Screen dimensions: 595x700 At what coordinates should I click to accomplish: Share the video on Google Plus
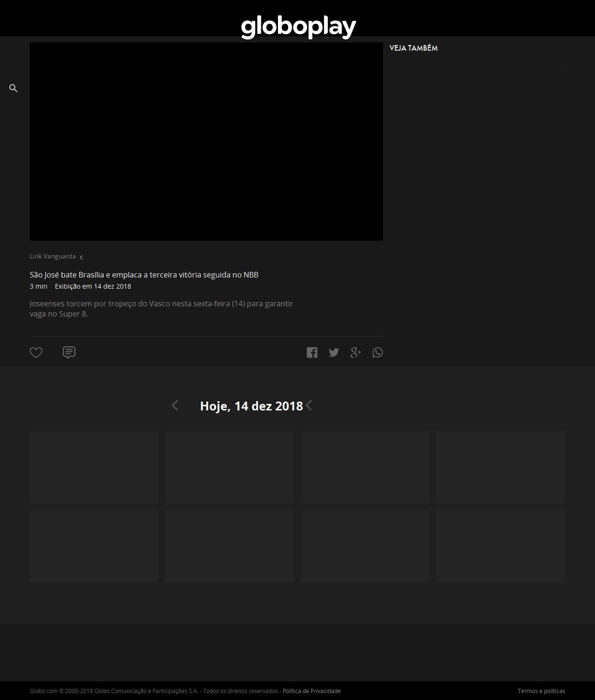click(356, 353)
